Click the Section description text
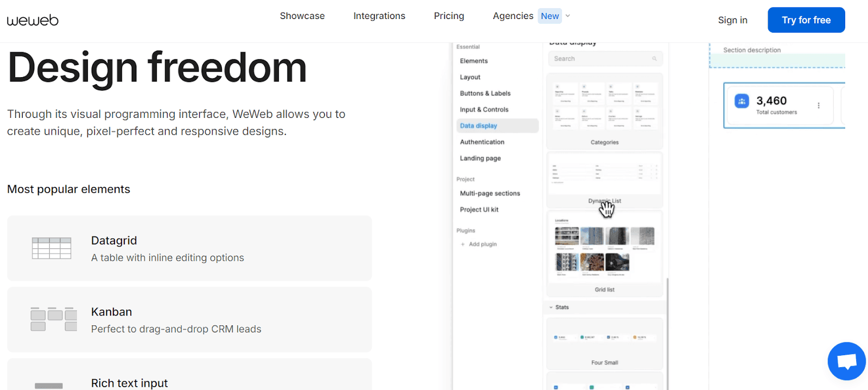This screenshot has height=390, width=868. (x=752, y=50)
